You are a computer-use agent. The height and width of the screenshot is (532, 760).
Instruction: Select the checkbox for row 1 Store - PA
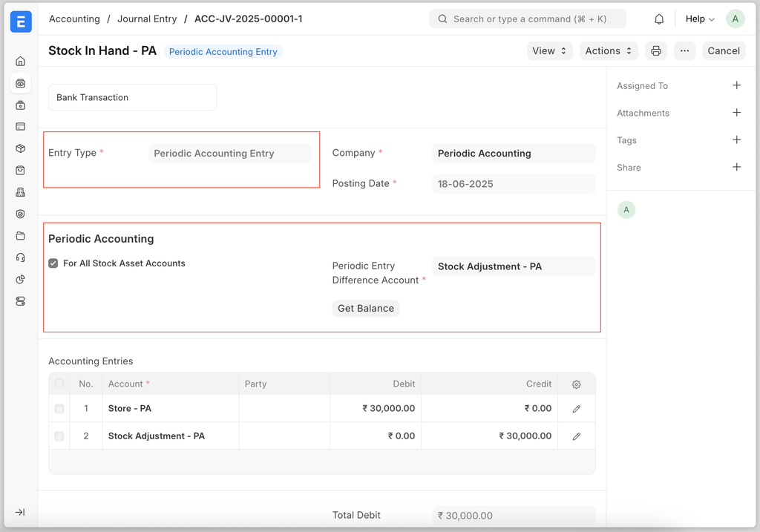pos(59,408)
